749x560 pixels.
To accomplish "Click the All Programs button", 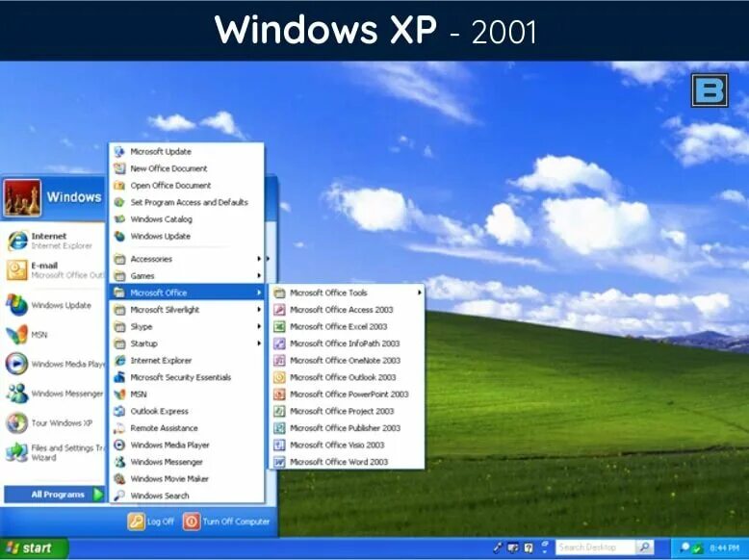I will 54,495.
